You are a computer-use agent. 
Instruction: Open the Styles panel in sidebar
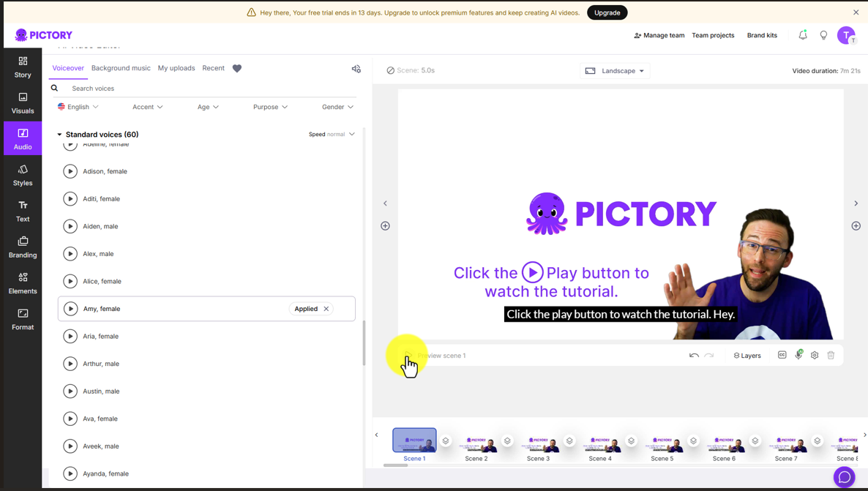click(23, 175)
